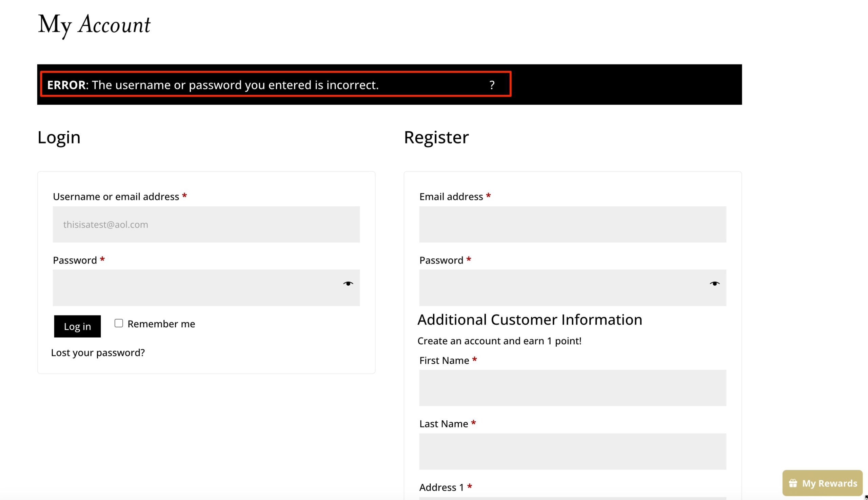Open the Lost your password link
The height and width of the screenshot is (500, 868).
(98, 353)
